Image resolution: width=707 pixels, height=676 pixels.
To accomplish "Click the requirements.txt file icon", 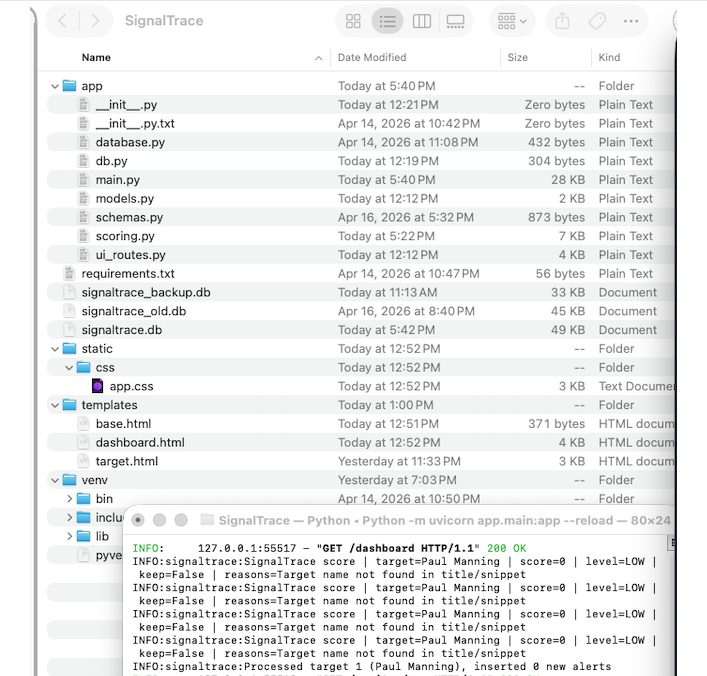I will tap(69, 273).
